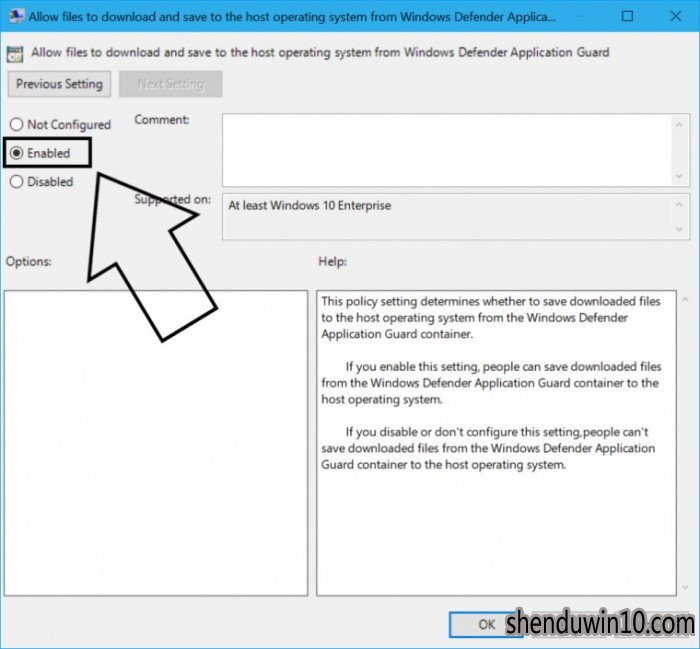Click the 'Options:' label
The height and width of the screenshot is (649, 700).
(x=29, y=262)
